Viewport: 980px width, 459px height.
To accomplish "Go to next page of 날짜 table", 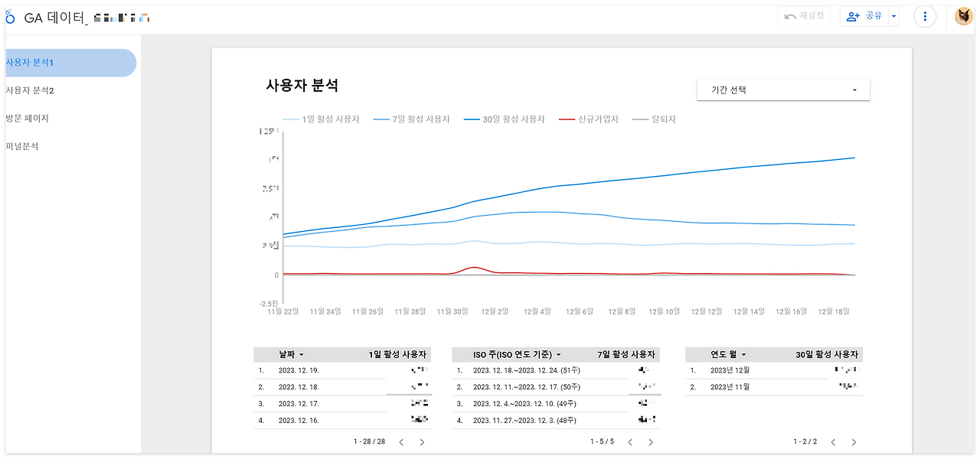I will coord(421,441).
